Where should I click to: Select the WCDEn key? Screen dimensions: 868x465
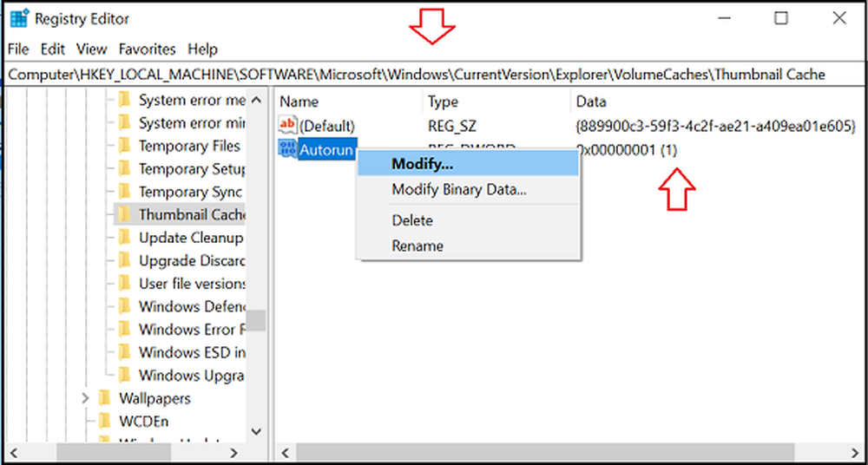[144, 422]
